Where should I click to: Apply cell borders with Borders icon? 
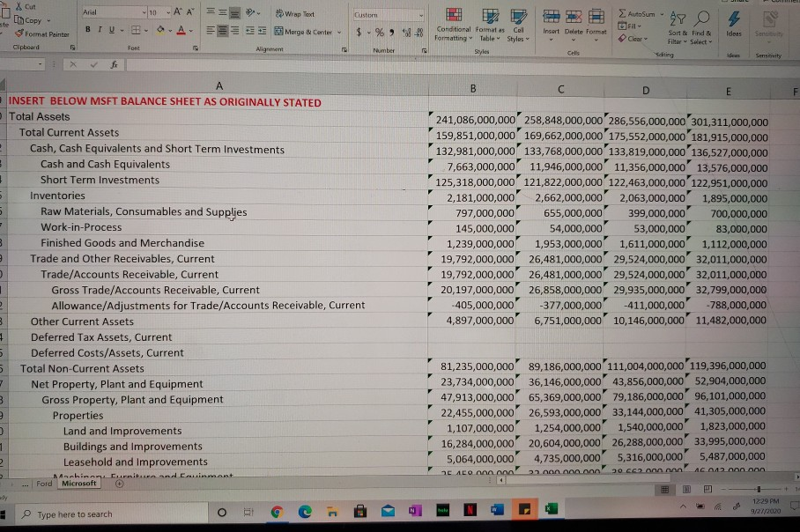[136, 31]
